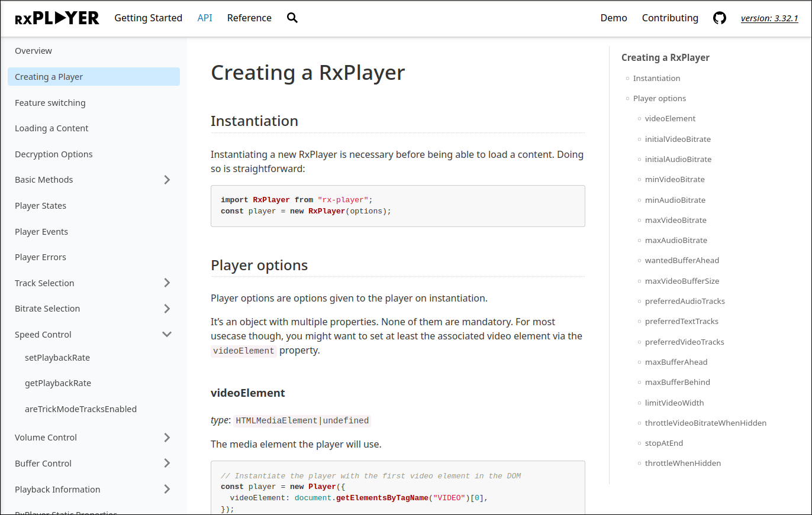Jump to initialVideoBitrate in contents
Screen dimensions: 812x515
tap(678, 139)
